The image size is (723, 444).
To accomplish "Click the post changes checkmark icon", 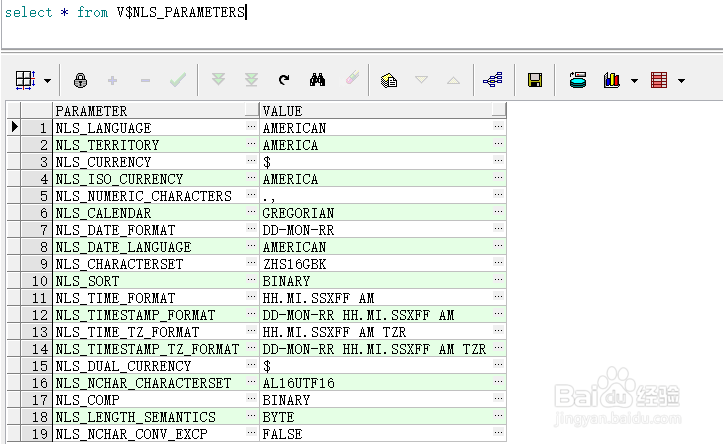I will click(x=178, y=80).
